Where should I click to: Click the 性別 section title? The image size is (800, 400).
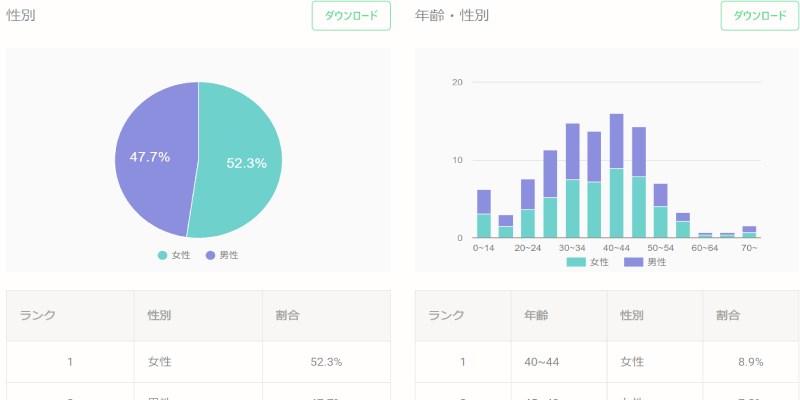point(21,16)
